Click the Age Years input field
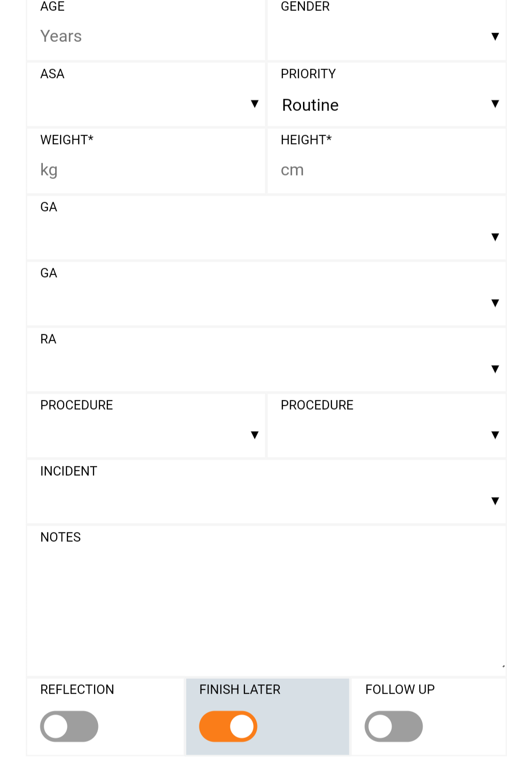The height and width of the screenshot is (768, 532). point(146,36)
